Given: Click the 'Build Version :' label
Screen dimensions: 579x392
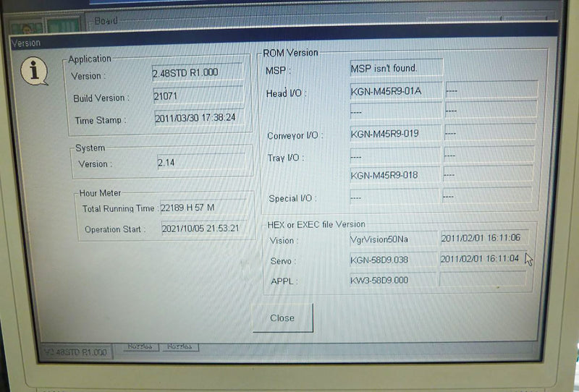Looking at the screenshot, I should [x=101, y=98].
